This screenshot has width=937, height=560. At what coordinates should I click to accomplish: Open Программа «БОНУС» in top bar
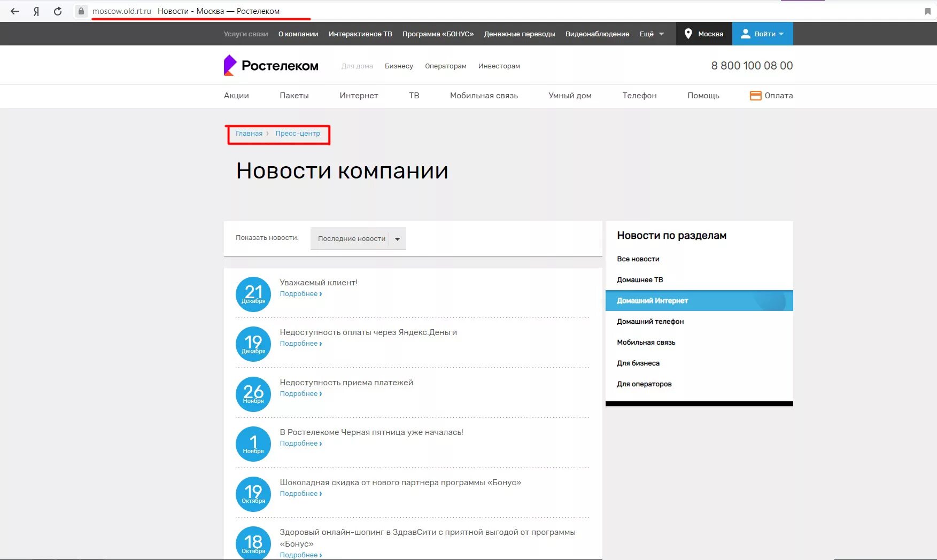[438, 34]
